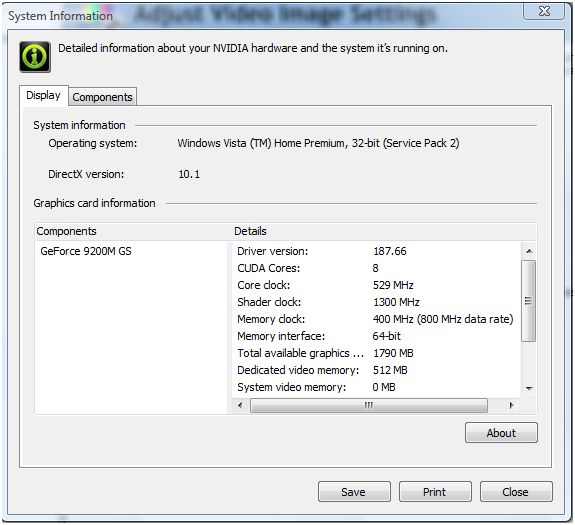The height and width of the screenshot is (525, 575).
Task: Click the horizontal scrollbar thumb
Action: (x=369, y=405)
